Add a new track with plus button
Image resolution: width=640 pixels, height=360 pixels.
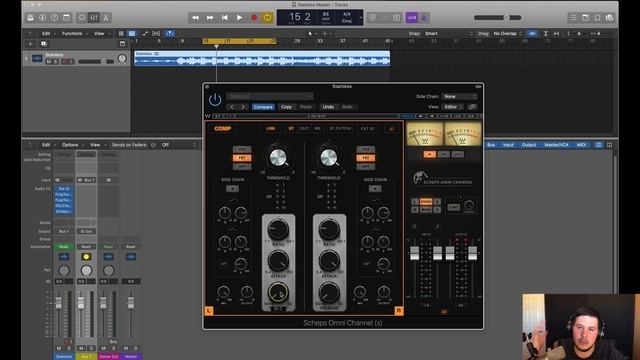(x=31, y=44)
